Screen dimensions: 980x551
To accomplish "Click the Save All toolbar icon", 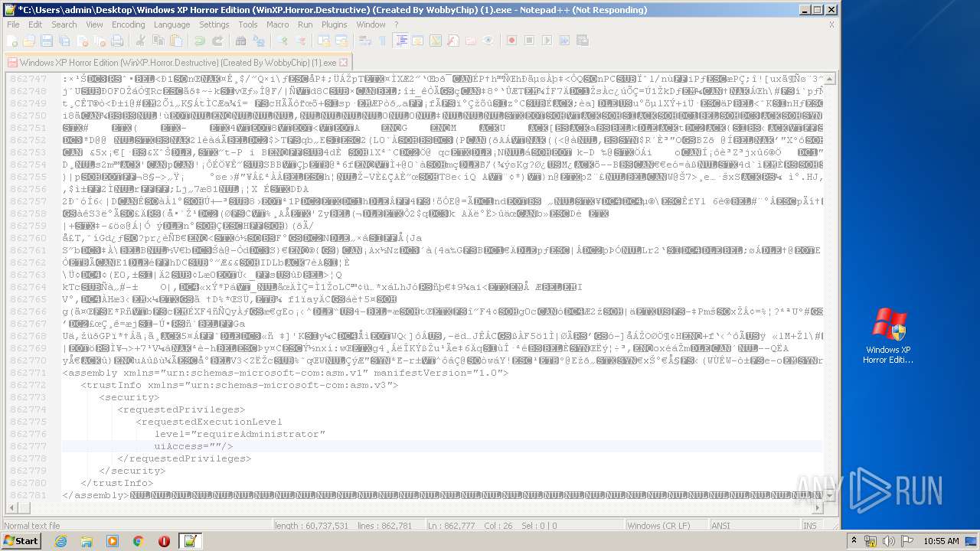I will tap(64, 41).
